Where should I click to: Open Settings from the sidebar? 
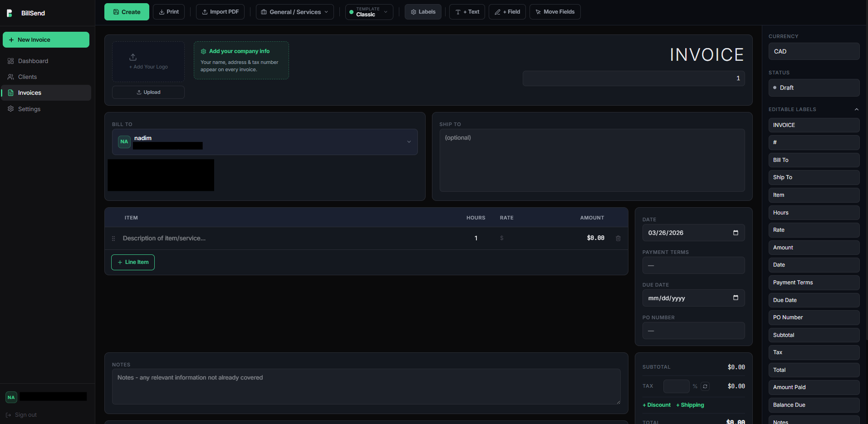46,109
